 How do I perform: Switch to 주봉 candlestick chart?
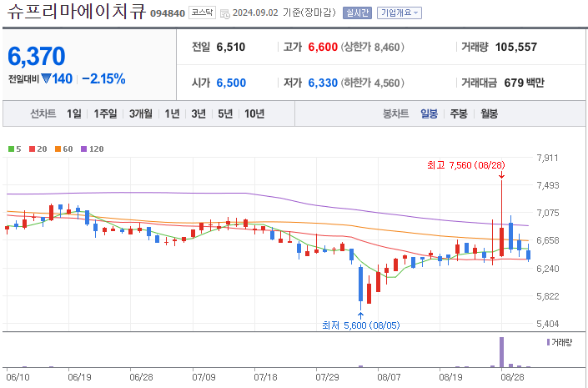pos(459,113)
